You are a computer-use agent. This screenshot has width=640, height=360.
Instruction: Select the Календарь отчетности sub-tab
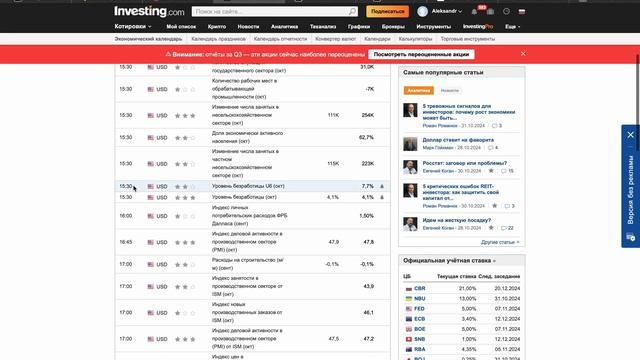pos(280,39)
